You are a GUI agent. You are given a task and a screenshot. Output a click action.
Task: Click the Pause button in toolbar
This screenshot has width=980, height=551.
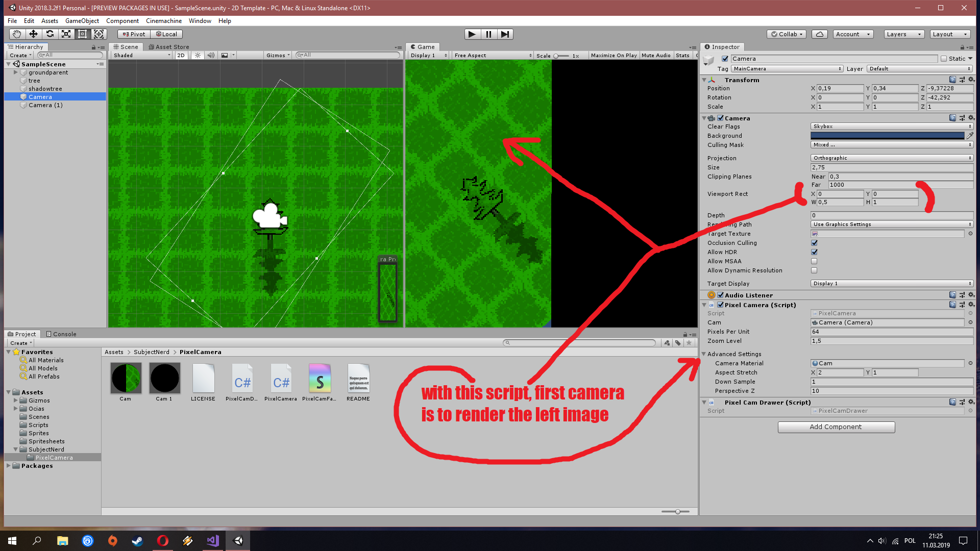point(487,34)
